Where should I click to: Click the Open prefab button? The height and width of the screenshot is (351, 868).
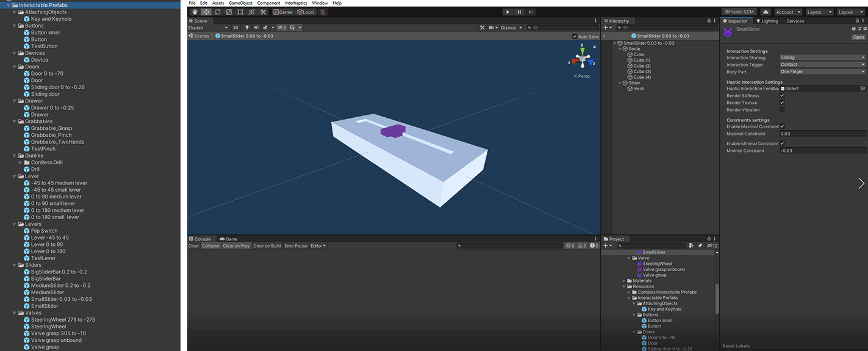coord(858,37)
